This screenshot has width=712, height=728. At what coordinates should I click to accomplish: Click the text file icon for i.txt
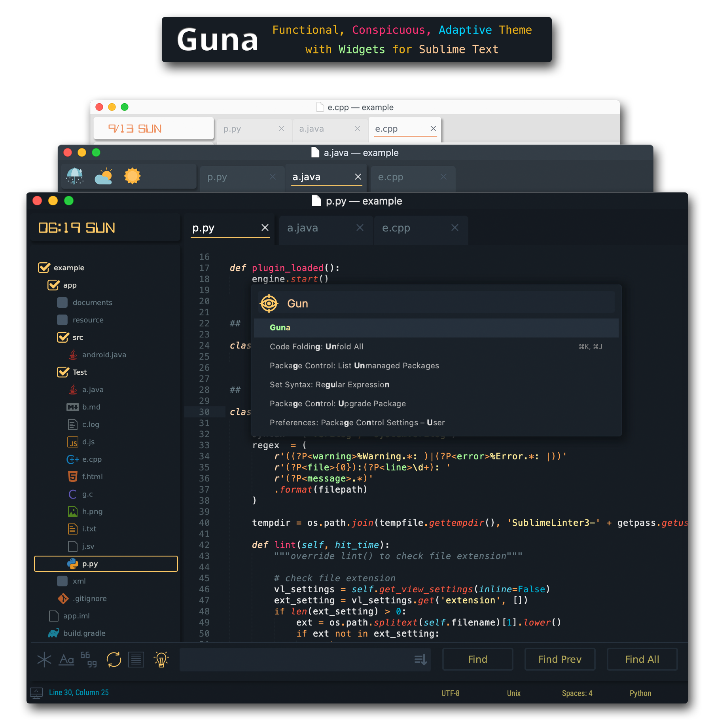pos(73,529)
